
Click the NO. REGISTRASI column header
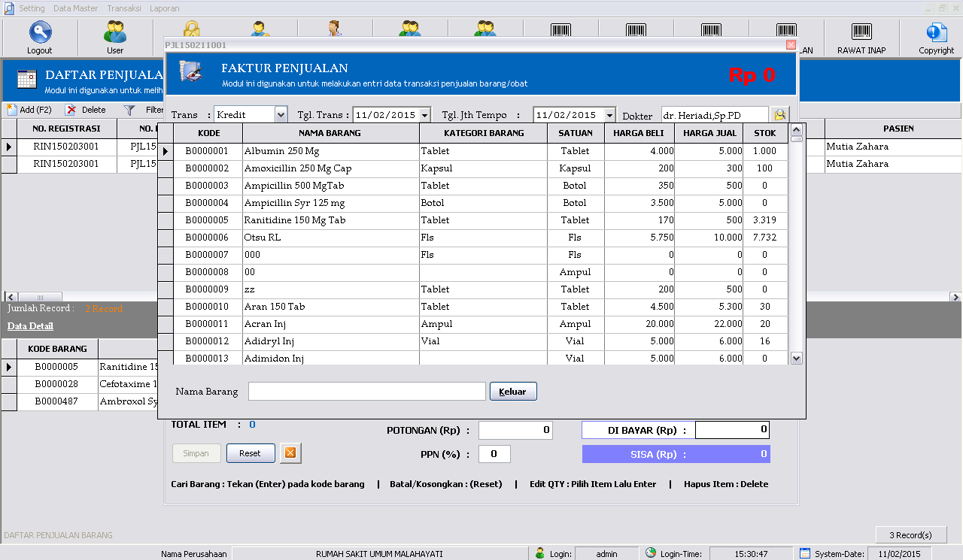click(x=66, y=129)
